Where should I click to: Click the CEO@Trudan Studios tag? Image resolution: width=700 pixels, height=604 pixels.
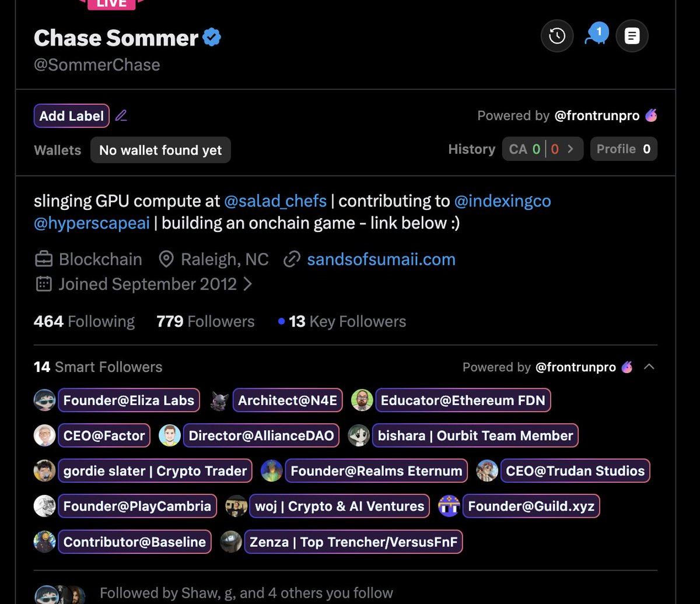tap(575, 470)
